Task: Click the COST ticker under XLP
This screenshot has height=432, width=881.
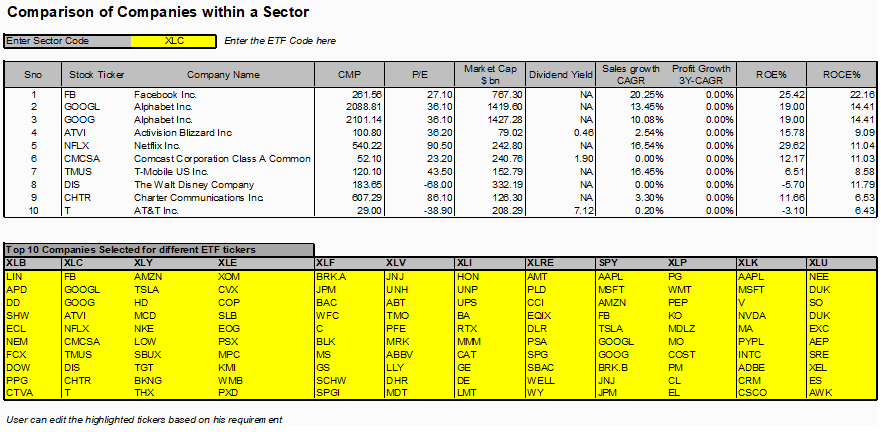Action: 682,354
